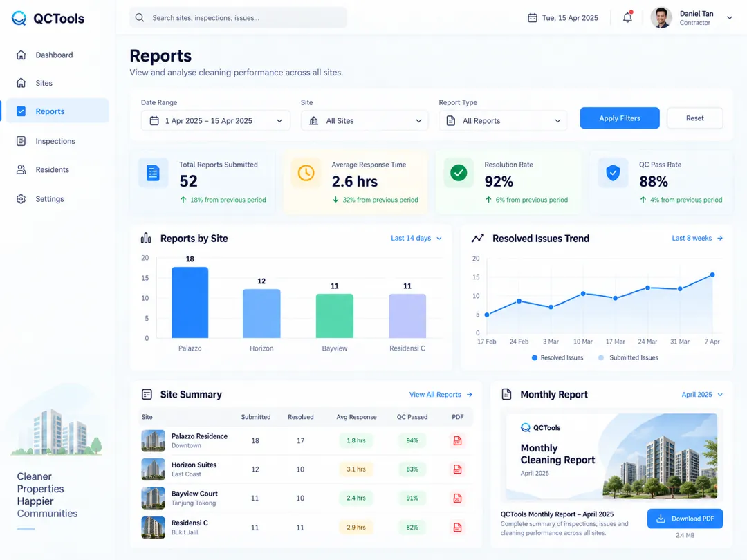Image resolution: width=747 pixels, height=560 pixels.
Task: Click Daniel Tan's profile avatar
Action: [661, 17]
